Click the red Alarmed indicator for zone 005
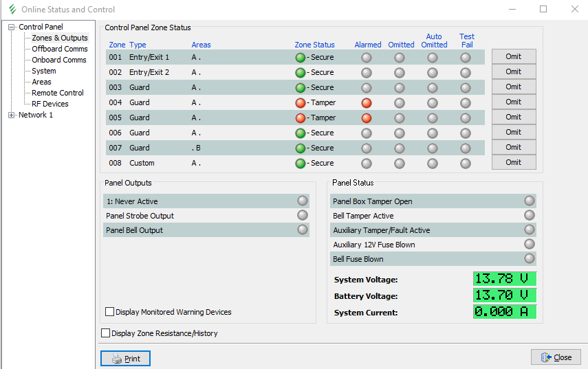 [x=367, y=118]
